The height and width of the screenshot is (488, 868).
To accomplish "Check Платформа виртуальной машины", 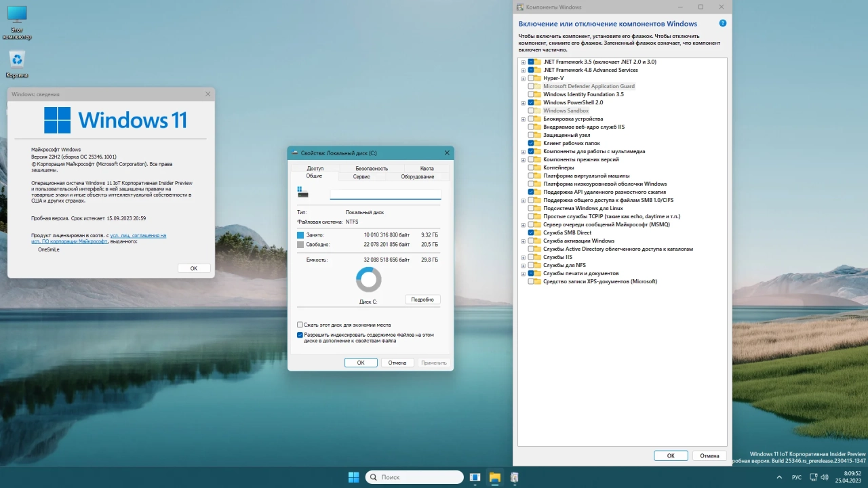I will pos(530,176).
